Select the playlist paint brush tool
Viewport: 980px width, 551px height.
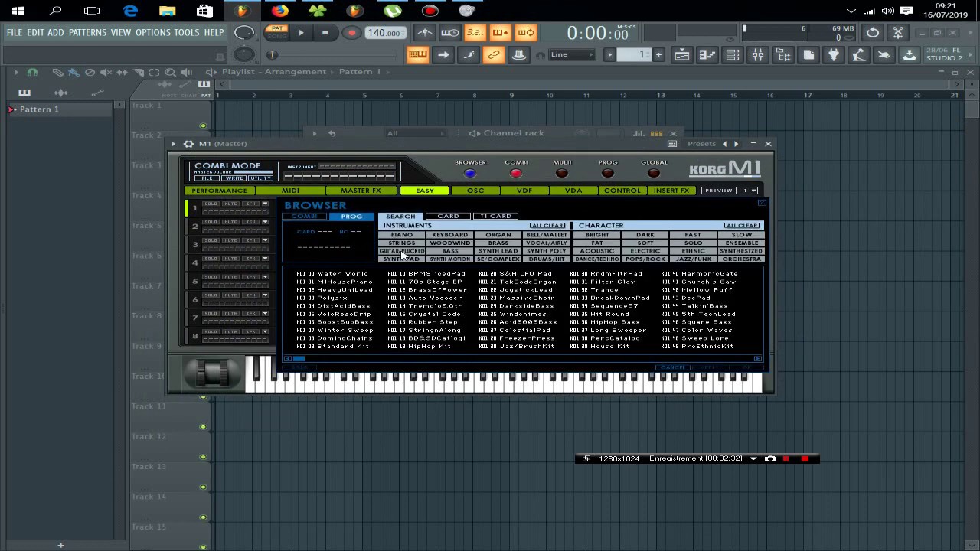pos(73,72)
